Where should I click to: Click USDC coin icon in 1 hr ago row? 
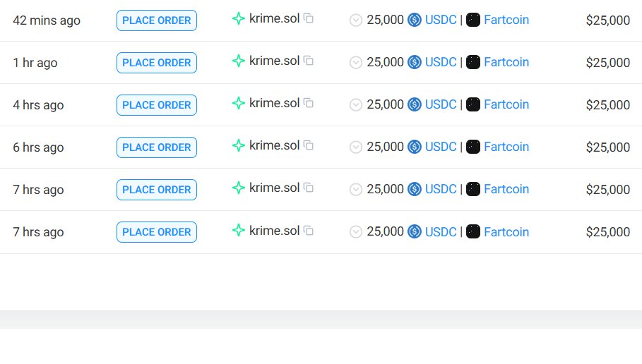(415, 62)
